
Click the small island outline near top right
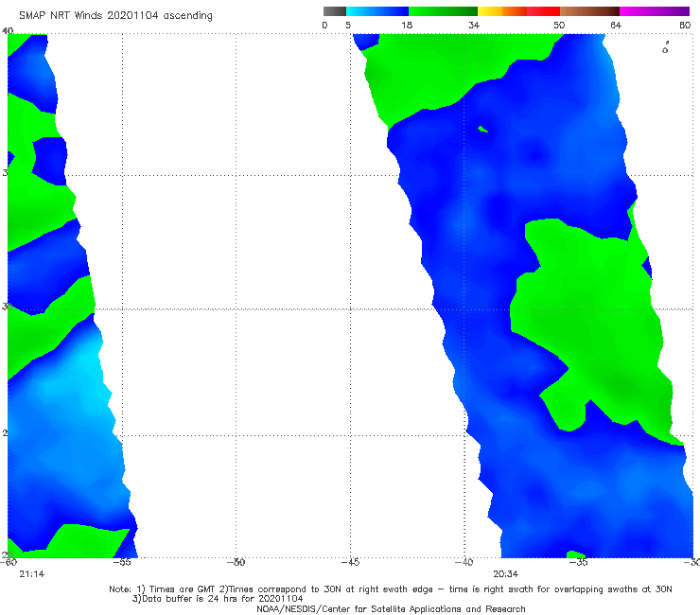pyautogui.click(x=665, y=47)
